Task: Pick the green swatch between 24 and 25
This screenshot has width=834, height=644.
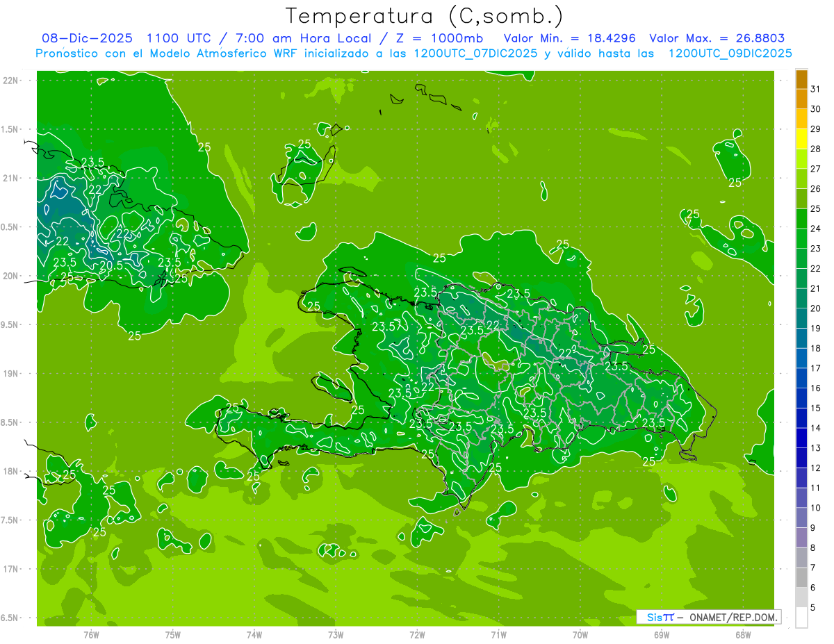Action: click(801, 219)
